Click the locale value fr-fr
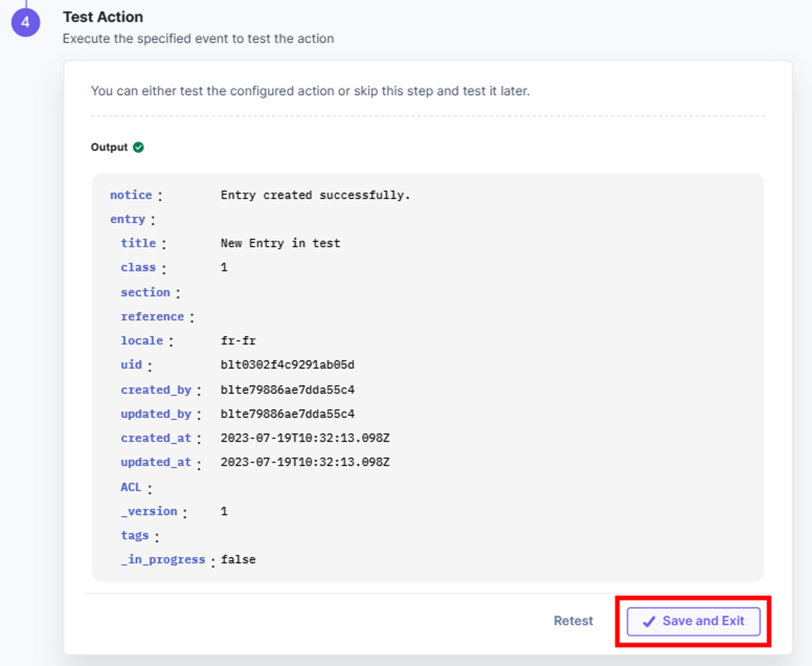Image resolution: width=812 pixels, height=666 pixels. pos(238,341)
